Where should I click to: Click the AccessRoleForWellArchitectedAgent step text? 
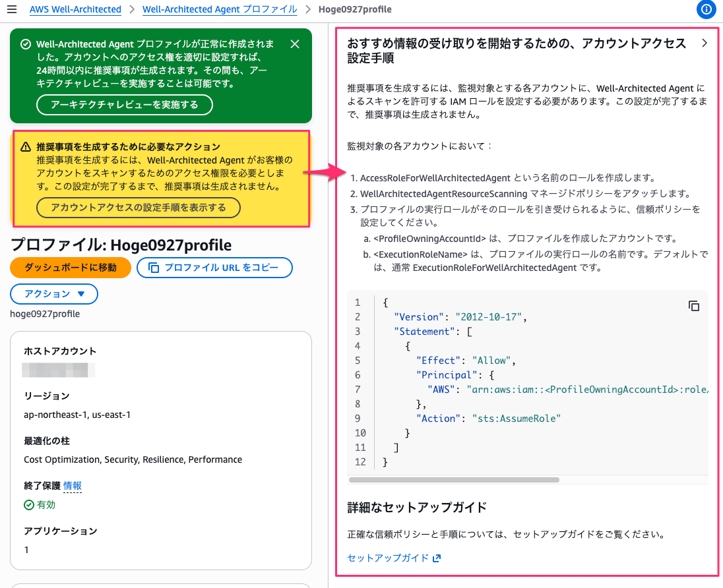point(508,178)
